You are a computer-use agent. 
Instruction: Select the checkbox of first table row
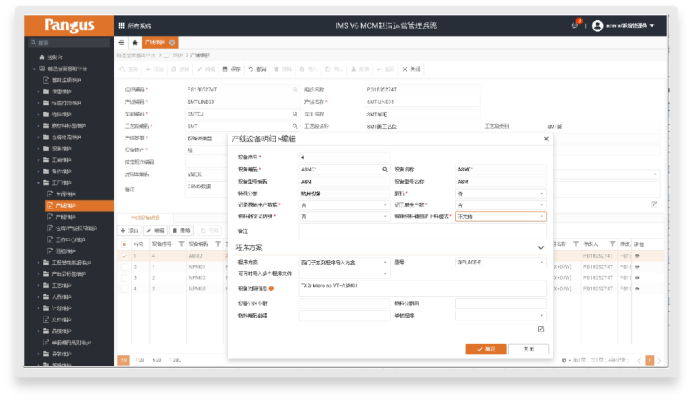point(123,255)
